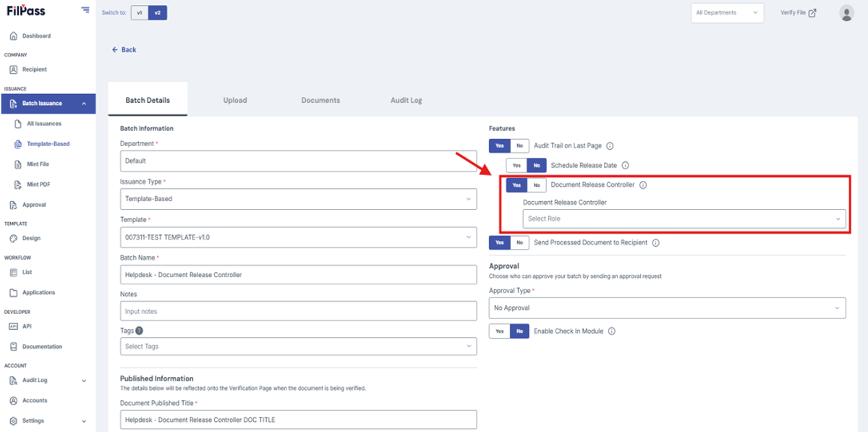Click the Recipient person icon
The image size is (868, 432).
tap(14, 69)
